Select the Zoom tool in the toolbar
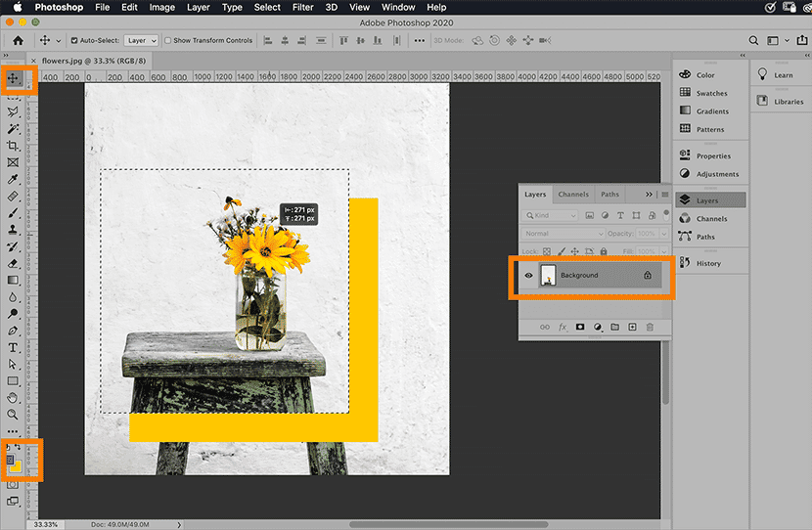812x530 pixels. tap(14, 414)
